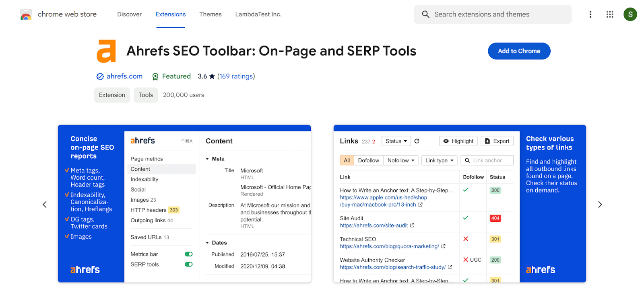Toggle the SERP tools switch

189,264
